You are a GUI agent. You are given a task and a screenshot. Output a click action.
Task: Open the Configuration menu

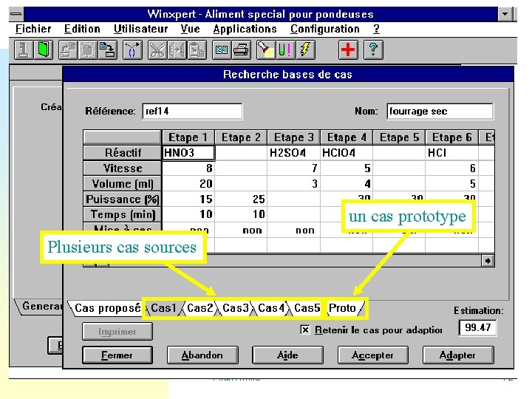pyautogui.click(x=324, y=29)
